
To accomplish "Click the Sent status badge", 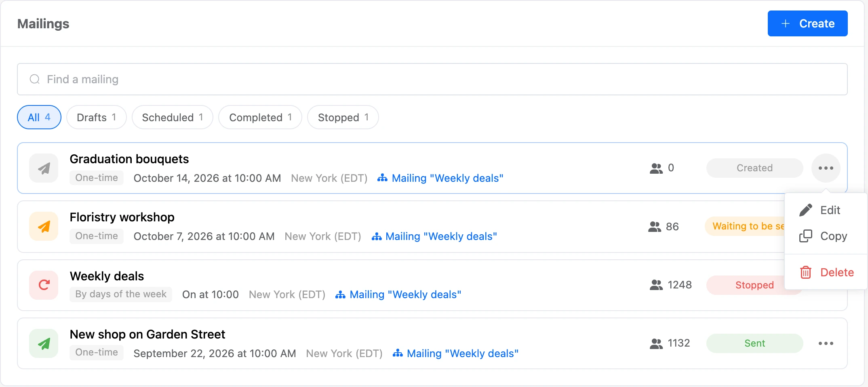I will (x=754, y=343).
